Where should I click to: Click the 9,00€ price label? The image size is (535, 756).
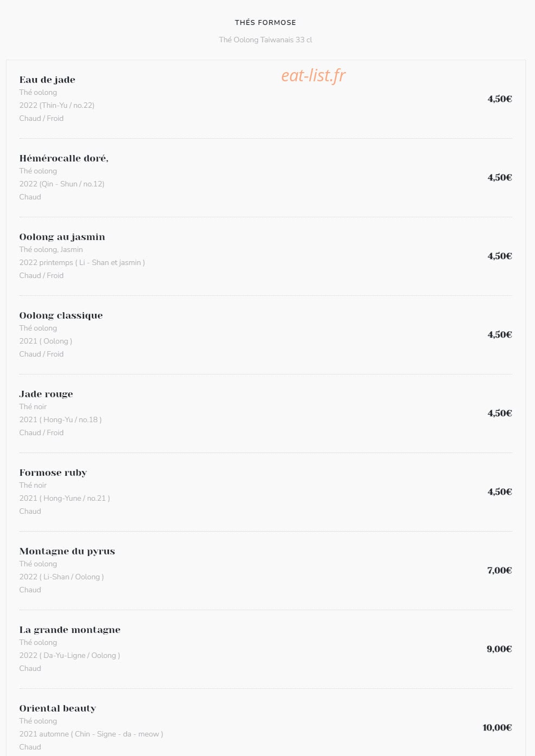pyautogui.click(x=499, y=649)
